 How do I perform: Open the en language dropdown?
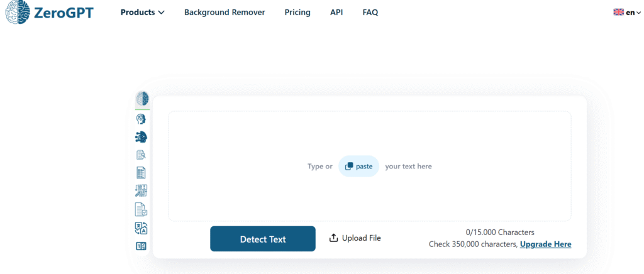pyautogui.click(x=633, y=13)
